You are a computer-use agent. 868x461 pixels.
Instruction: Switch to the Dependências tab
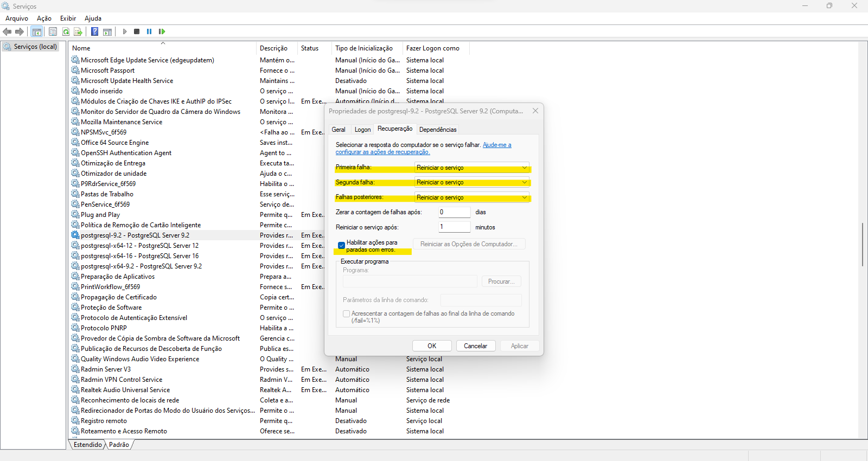pyautogui.click(x=438, y=130)
